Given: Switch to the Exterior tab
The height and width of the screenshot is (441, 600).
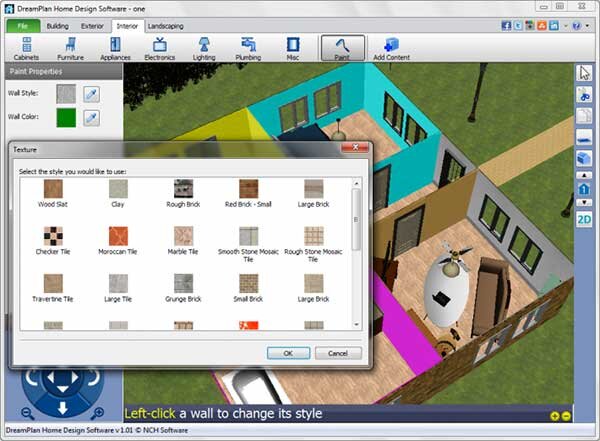Looking at the screenshot, I should [x=92, y=26].
